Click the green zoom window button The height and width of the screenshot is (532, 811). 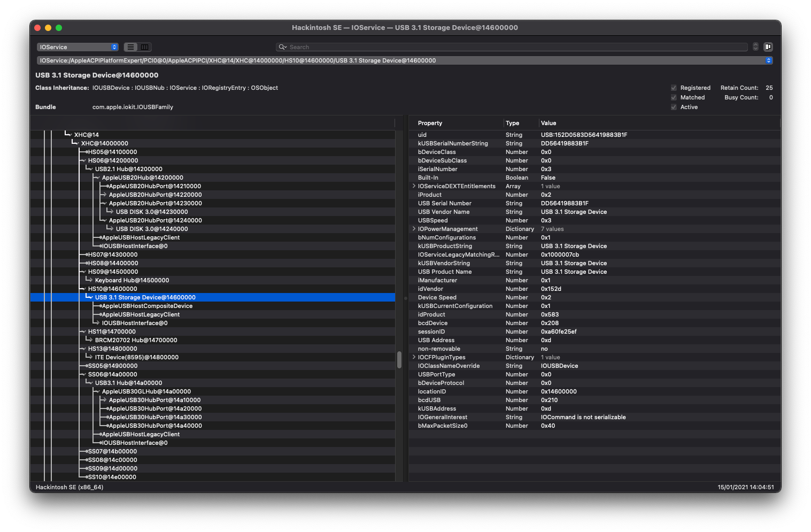pyautogui.click(x=59, y=28)
